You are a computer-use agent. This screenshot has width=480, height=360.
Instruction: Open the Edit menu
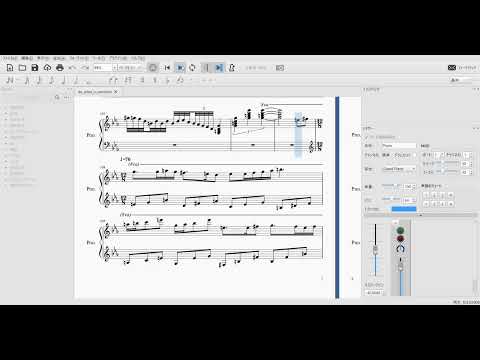[x=27, y=58]
